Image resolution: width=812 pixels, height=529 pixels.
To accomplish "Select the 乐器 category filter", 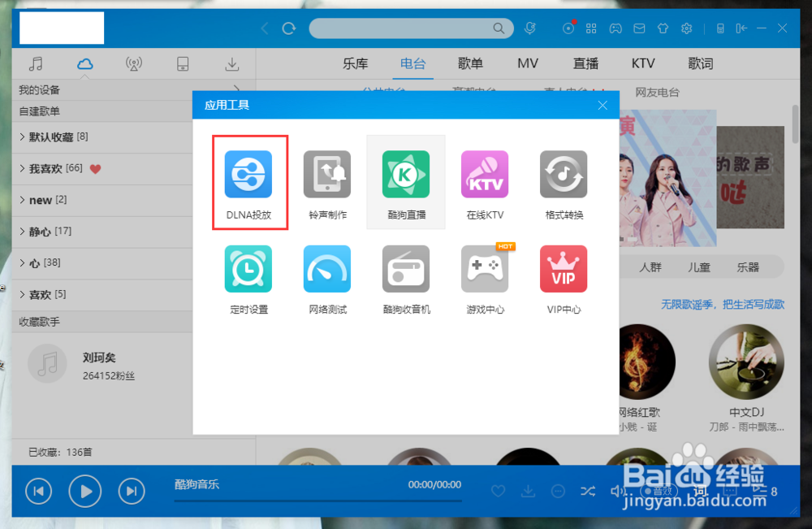I will [748, 267].
